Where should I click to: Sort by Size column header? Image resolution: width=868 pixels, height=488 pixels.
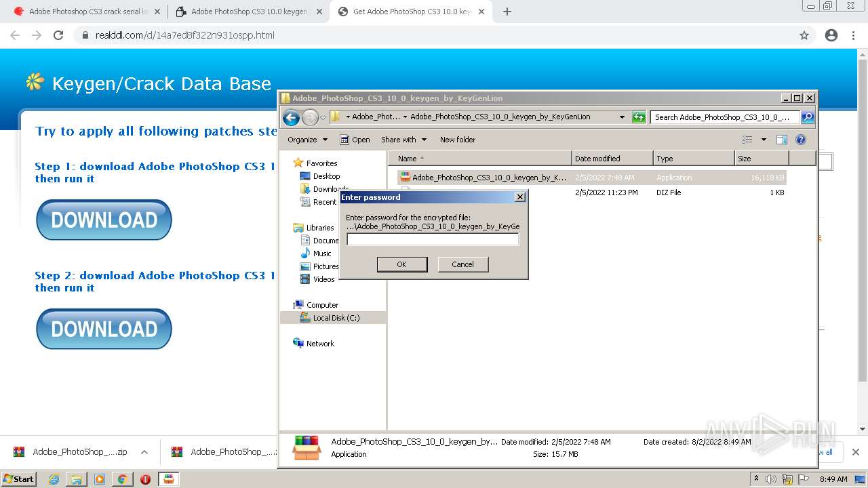pos(762,159)
